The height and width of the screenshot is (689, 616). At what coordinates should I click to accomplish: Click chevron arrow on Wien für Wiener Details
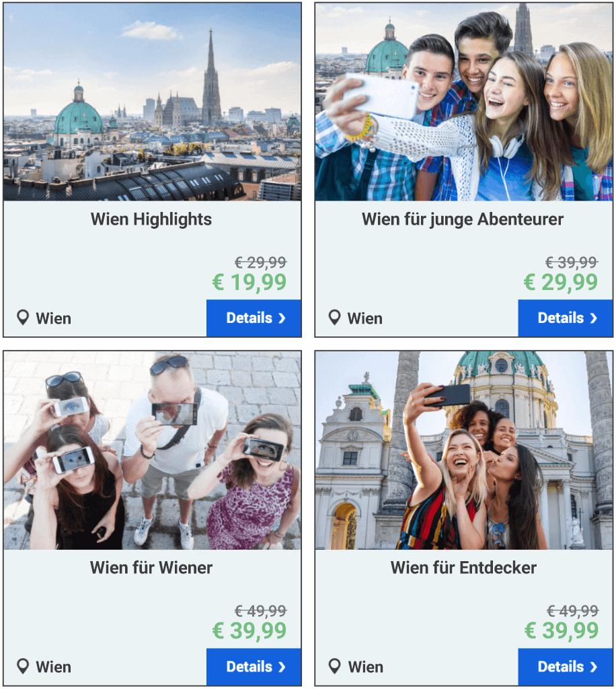pyautogui.click(x=282, y=667)
